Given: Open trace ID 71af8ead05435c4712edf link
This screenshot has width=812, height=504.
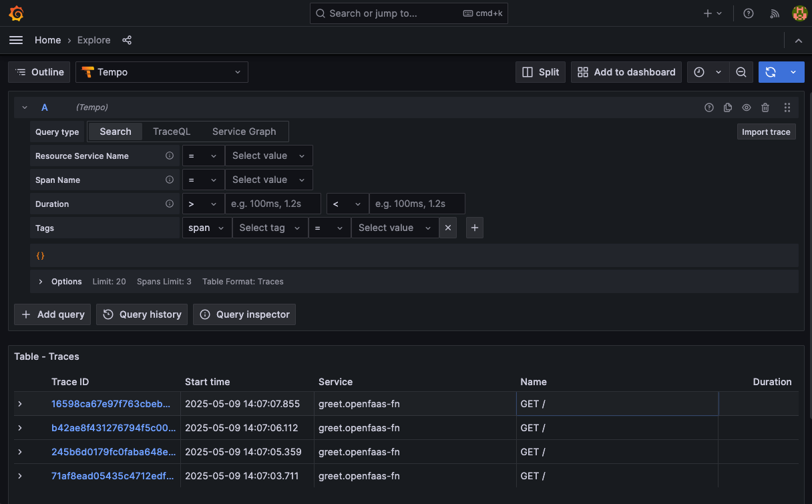Looking at the screenshot, I should [x=114, y=476].
